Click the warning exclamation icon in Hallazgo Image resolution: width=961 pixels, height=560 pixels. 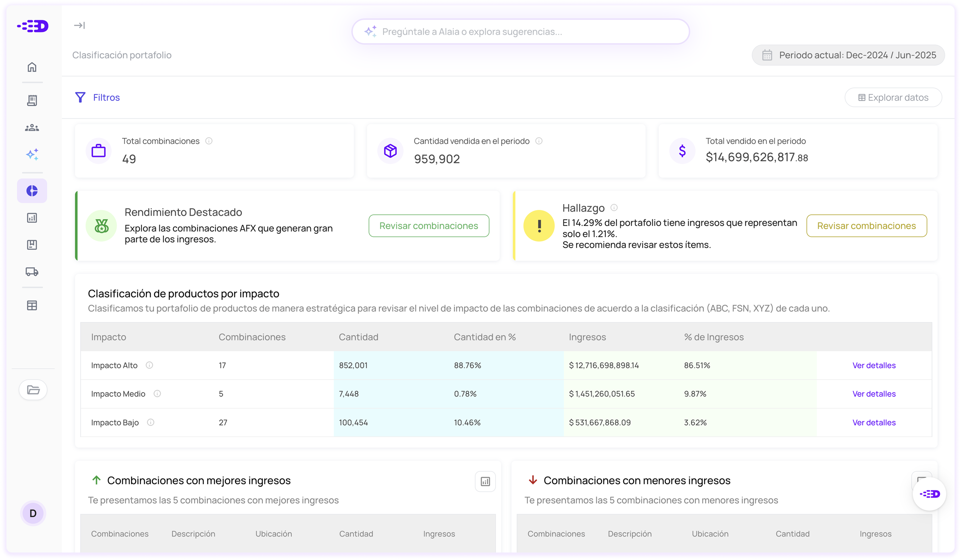coord(539,226)
